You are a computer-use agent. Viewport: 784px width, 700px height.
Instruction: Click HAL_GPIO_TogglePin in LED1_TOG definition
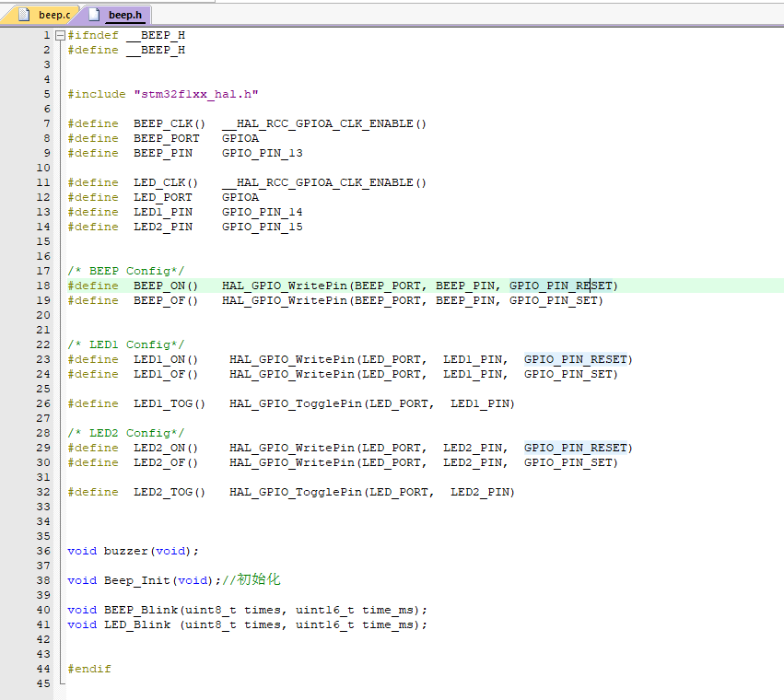pyautogui.click(x=295, y=403)
